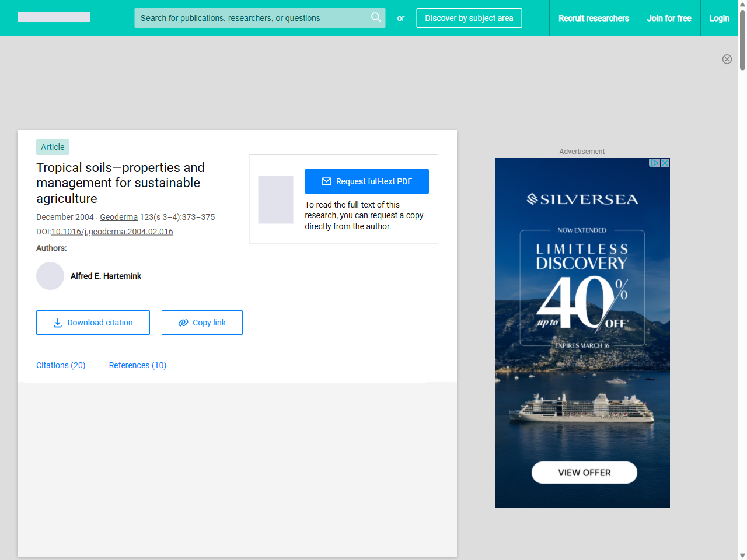Click VIEW OFFER in the Silversea ad
This screenshot has height=560, width=747.
point(584,473)
